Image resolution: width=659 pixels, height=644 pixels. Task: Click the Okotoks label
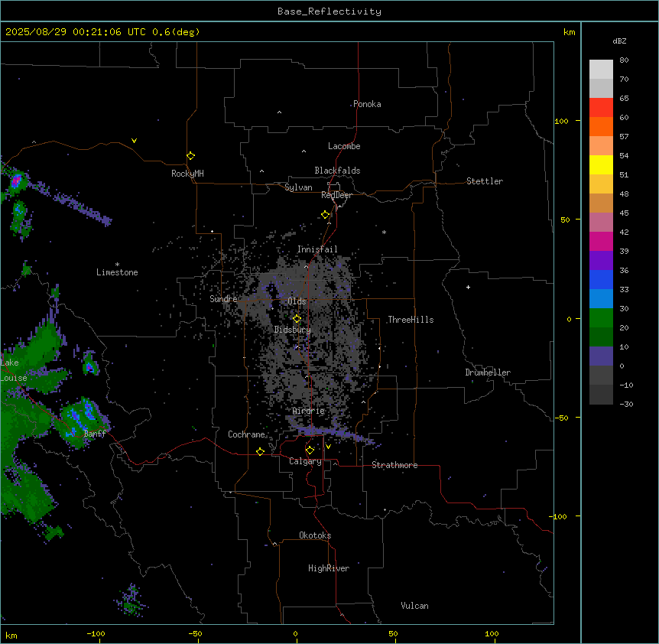pyautogui.click(x=315, y=535)
